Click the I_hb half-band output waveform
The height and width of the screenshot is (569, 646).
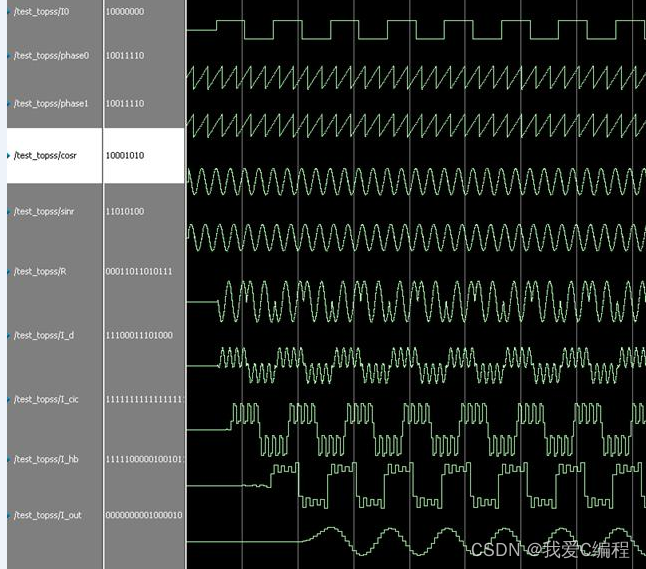coord(416,485)
